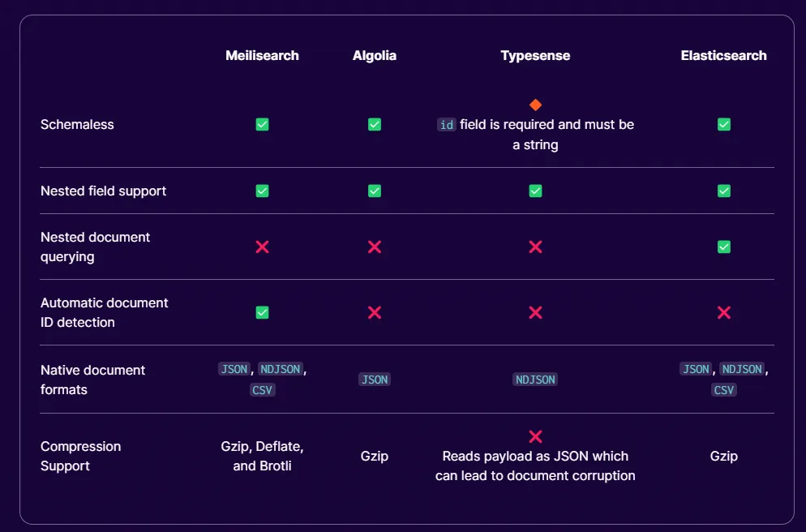Click the red X for Elasticsearch automatic ID detection
This screenshot has height=532, width=806.
724,312
